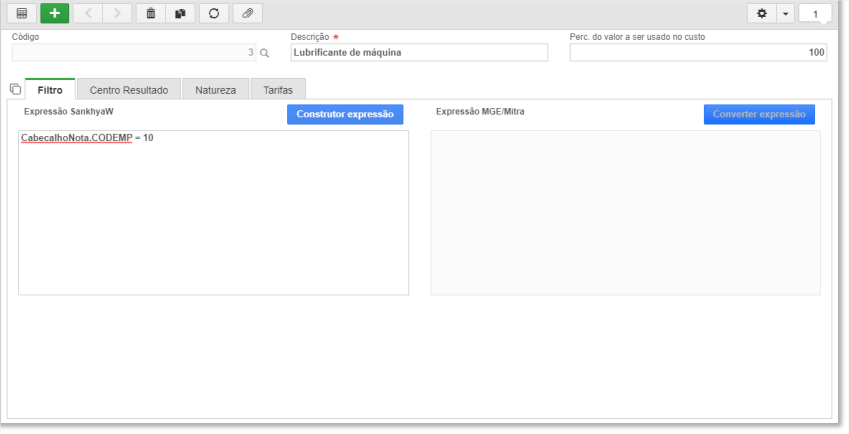
Task: Click the tabs copy icon beside Filtro
Action: [x=15, y=89]
